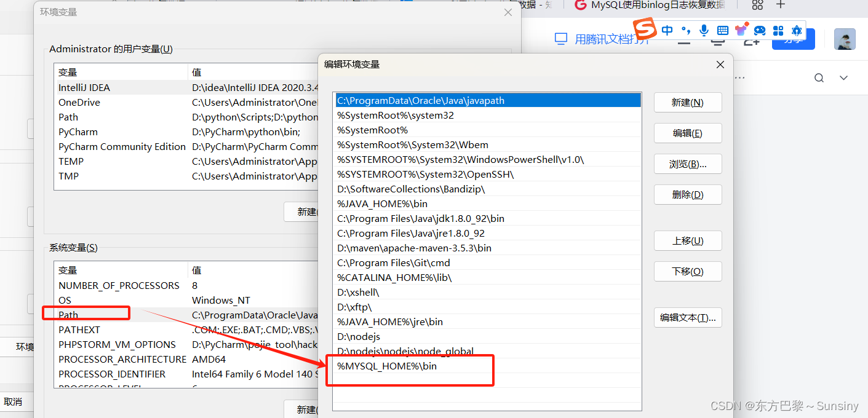Click the user avatar in the browser page

click(845, 39)
